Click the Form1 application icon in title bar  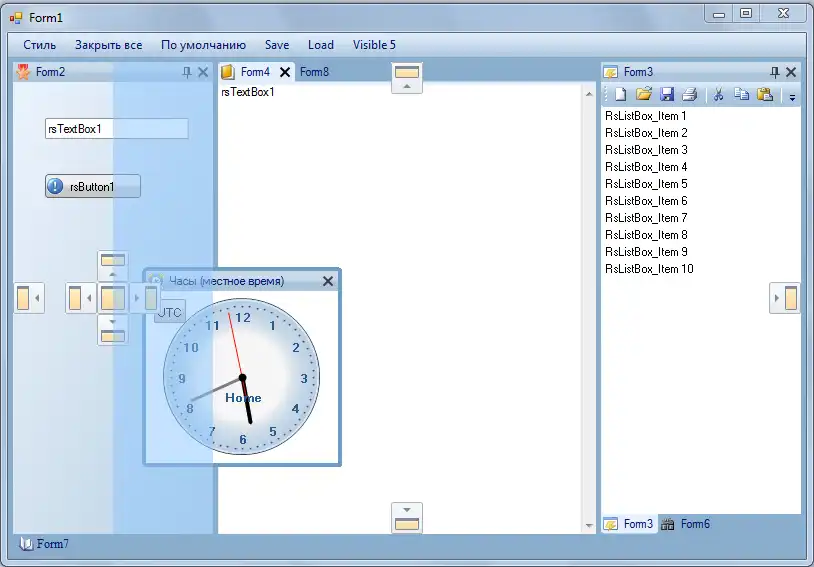[x=16, y=18]
